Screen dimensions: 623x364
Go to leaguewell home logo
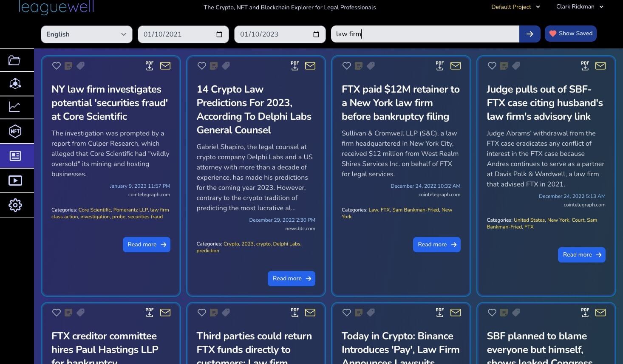click(x=56, y=7)
